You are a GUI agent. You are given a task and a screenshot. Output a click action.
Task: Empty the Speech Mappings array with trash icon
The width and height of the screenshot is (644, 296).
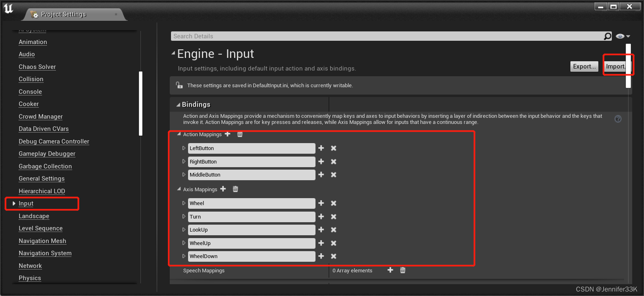[403, 270]
